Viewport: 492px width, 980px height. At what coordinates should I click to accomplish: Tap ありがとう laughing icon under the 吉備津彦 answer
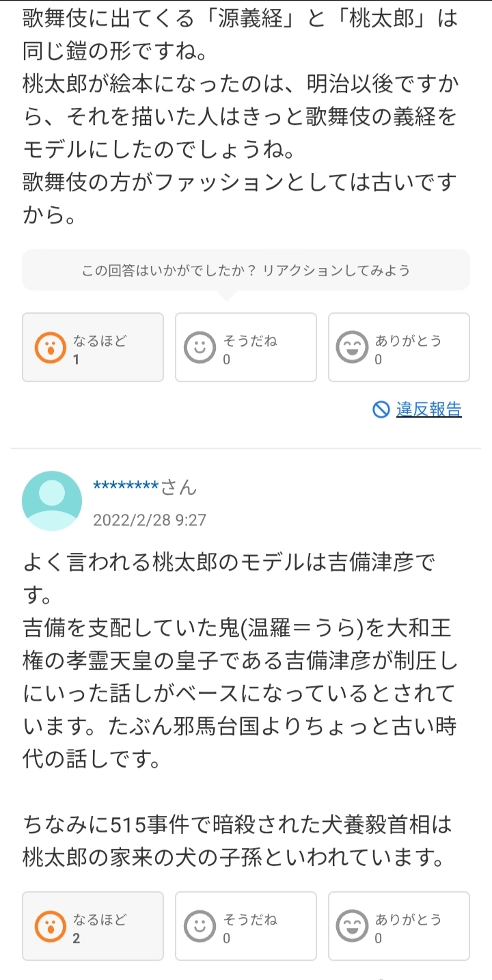click(353, 927)
